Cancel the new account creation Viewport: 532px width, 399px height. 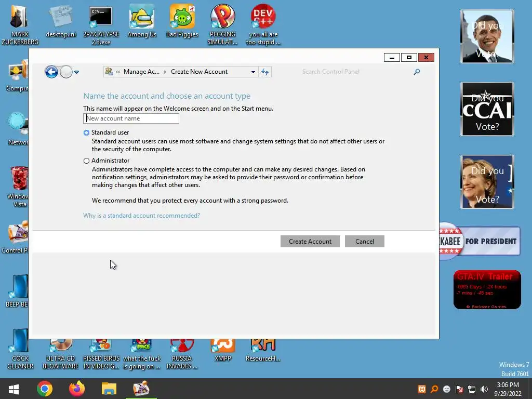click(x=365, y=241)
